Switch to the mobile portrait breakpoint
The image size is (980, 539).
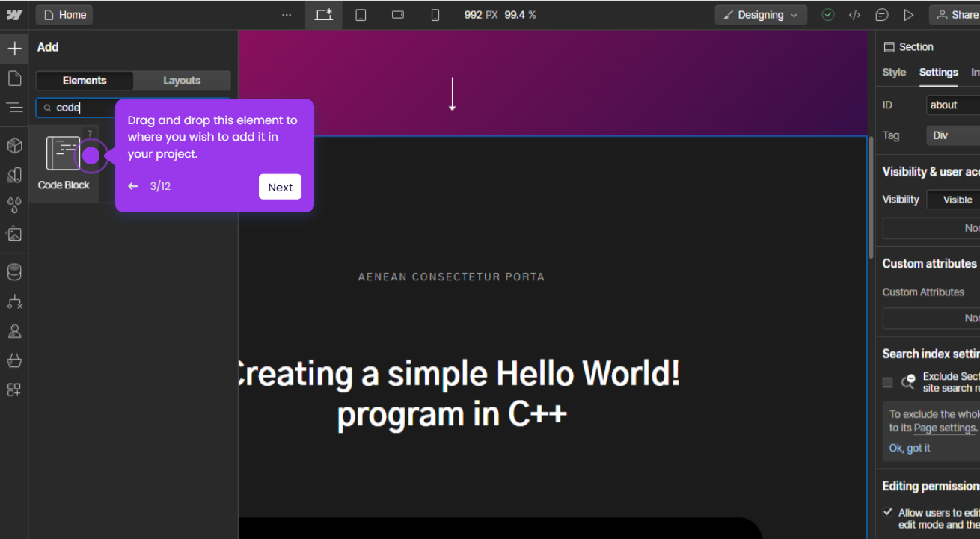click(x=435, y=14)
